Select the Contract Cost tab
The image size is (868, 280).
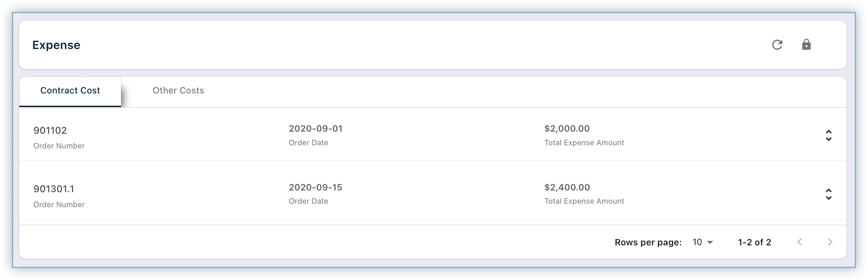(70, 91)
